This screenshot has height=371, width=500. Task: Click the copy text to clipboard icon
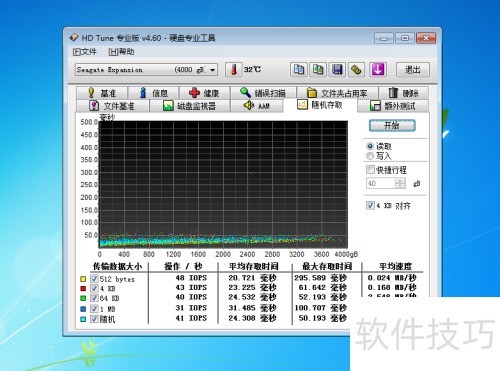point(299,70)
